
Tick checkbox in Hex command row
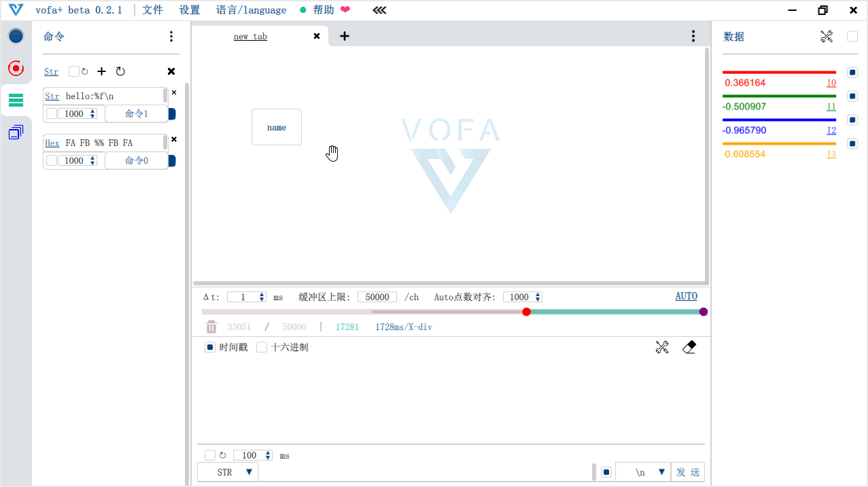click(x=52, y=160)
